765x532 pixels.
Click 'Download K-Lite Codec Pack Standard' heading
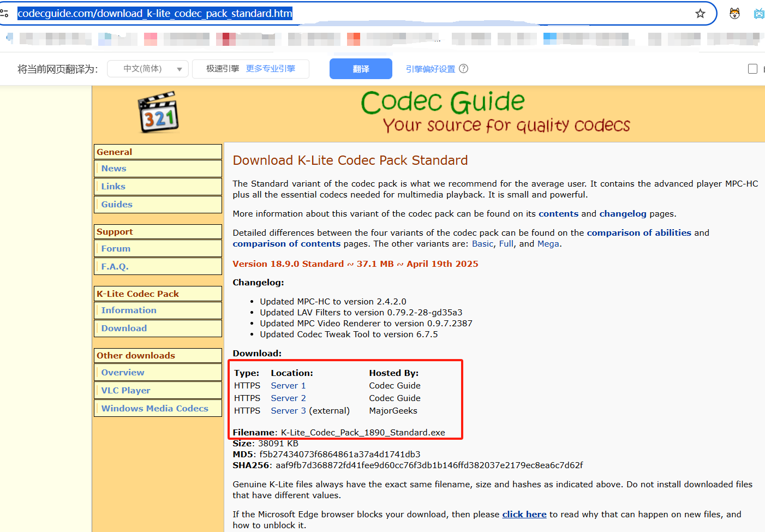tap(350, 160)
